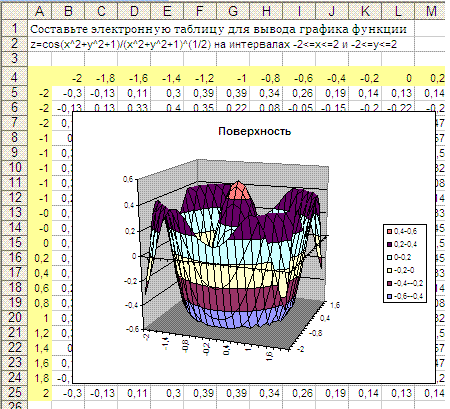
Task: Click cell A23 containing 1,6
Action: 40,363
